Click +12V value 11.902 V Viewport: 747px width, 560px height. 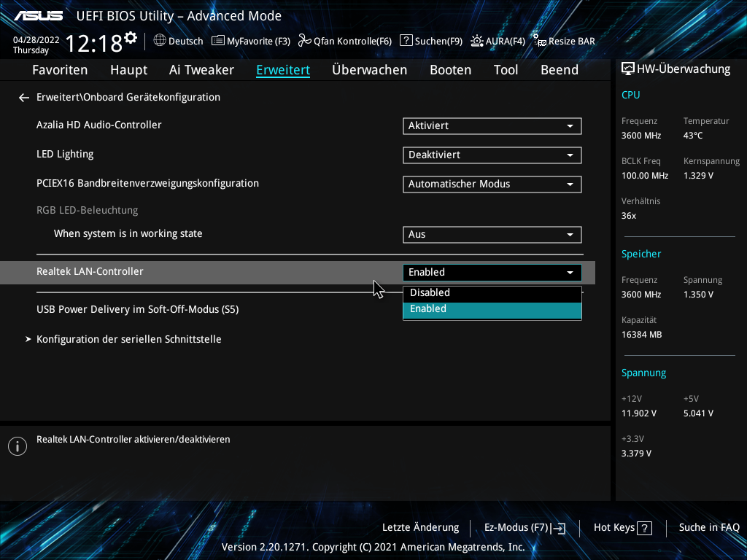click(639, 413)
